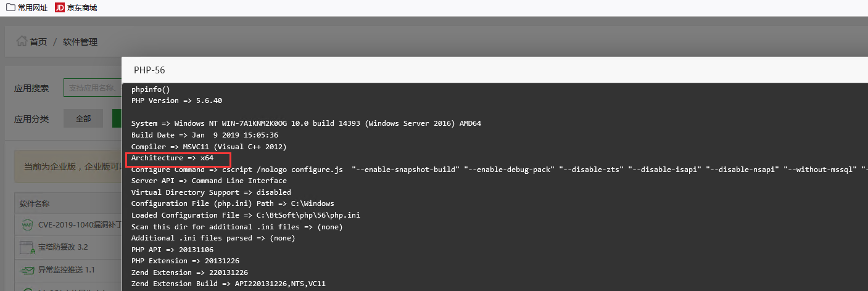The width and height of the screenshot is (868, 291).
Task: Open the 异常监控推送 1.1 entry
Action: point(67,270)
